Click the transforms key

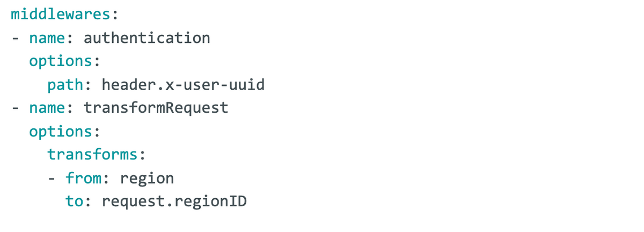point(92,155)
